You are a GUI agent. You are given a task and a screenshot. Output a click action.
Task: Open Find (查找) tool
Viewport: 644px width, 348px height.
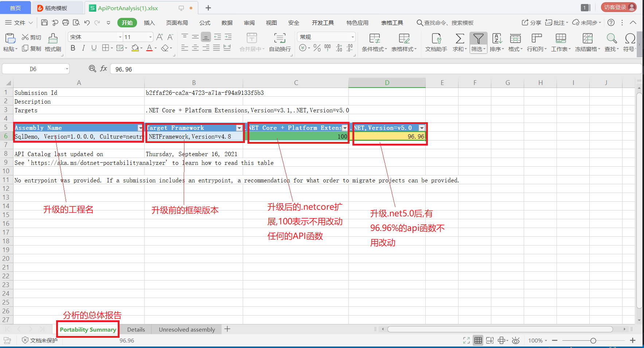(612, 42)
